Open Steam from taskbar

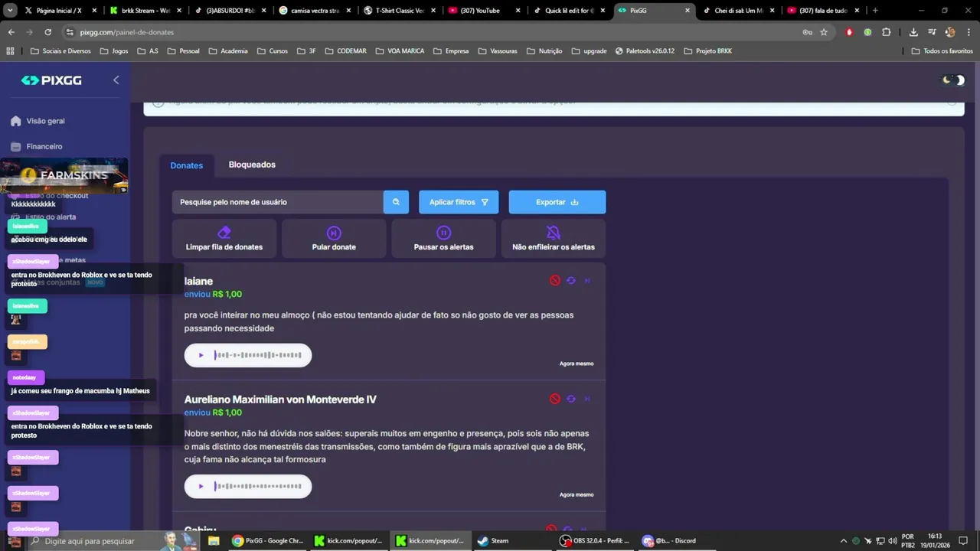point(492,540)
